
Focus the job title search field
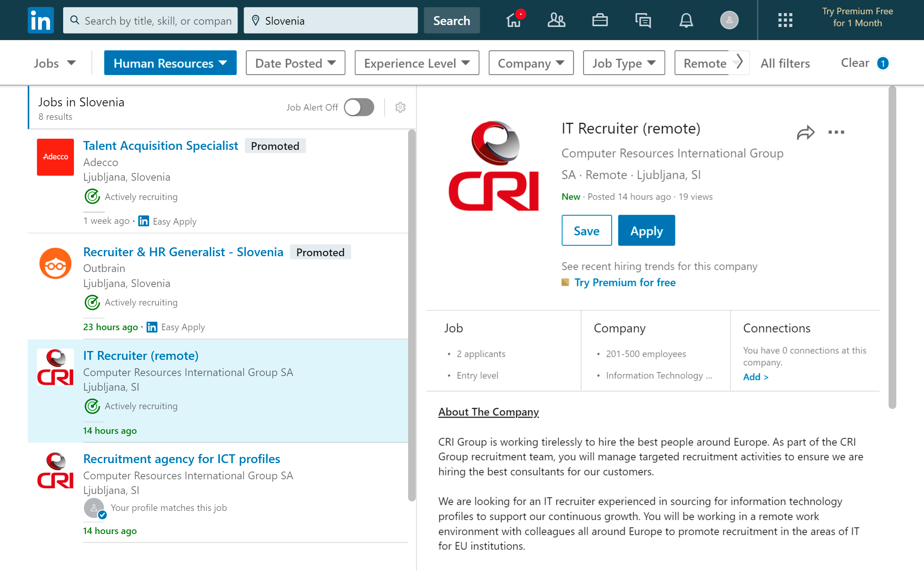[150, 20]
